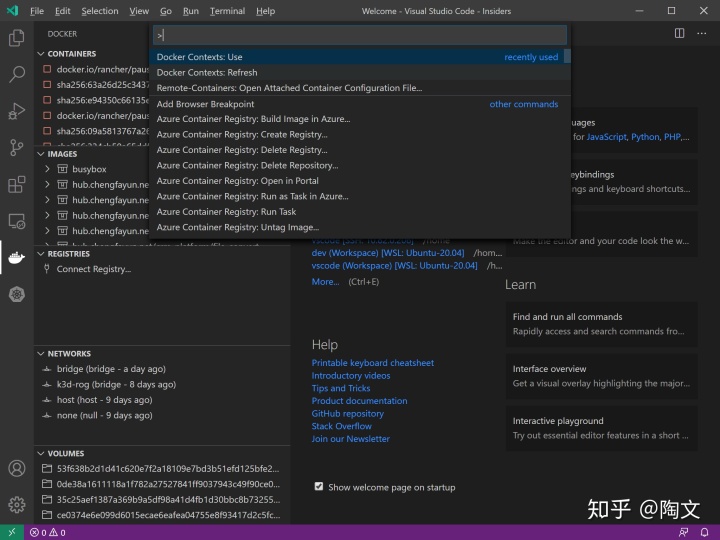Toggle Show welcome page on startup checkbox
Image resolution: width=720 pixels, height=540 pixels.
point(319,486)
